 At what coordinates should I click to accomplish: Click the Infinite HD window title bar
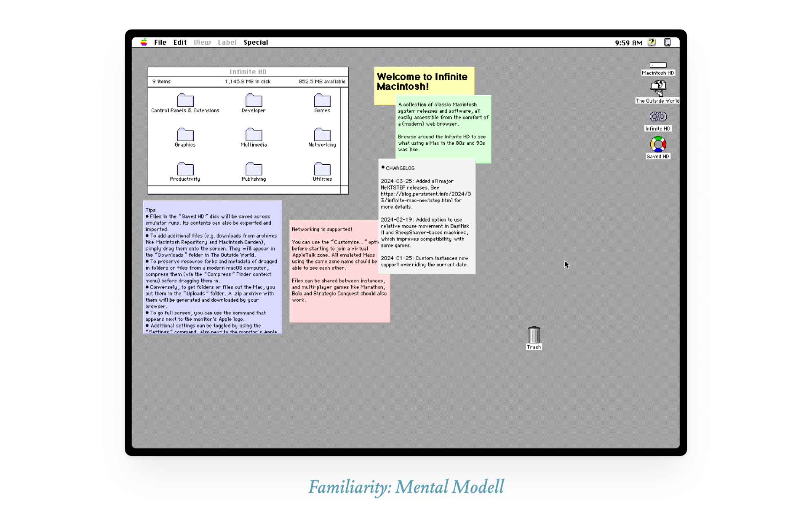coord(248,72)
